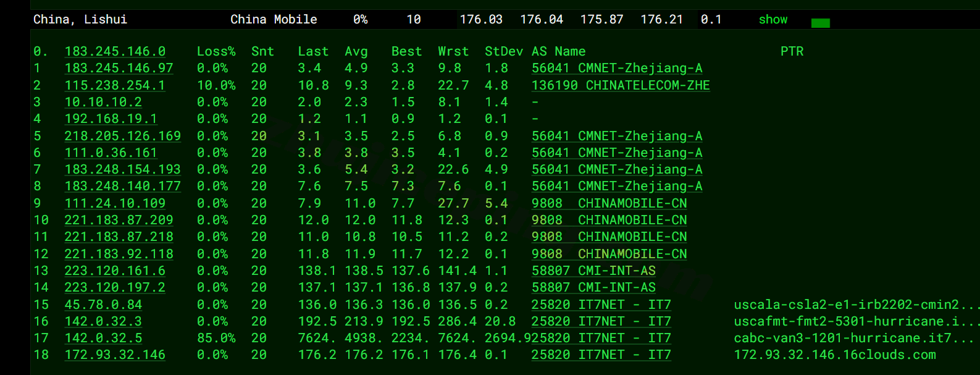Screen dimensions: 980x375
Task: Open IP link 45.78.0.84
Action: (103, 305)
